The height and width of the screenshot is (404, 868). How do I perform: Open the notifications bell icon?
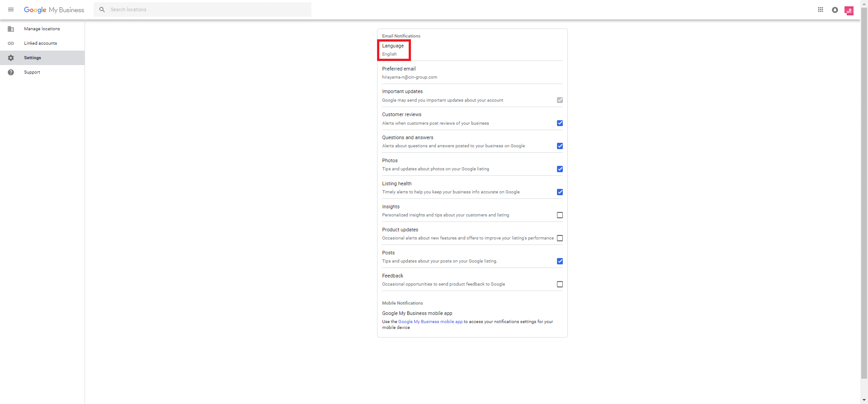(835, 9)
